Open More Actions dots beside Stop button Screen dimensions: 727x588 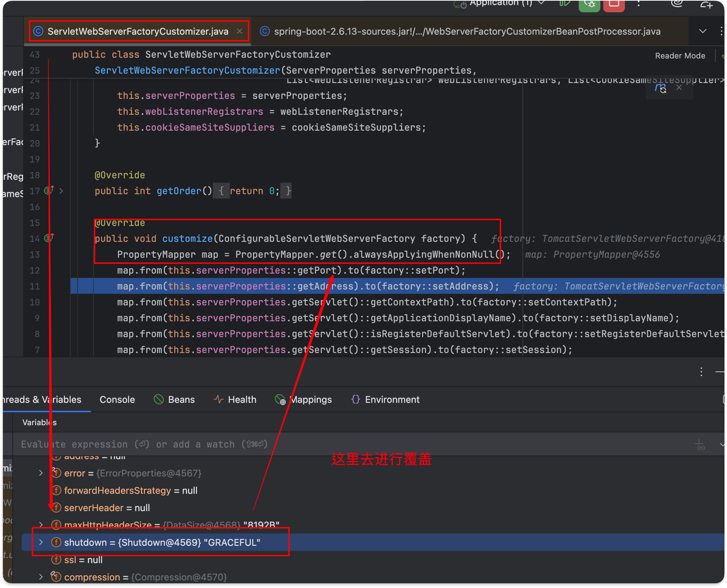pos(639,4)
